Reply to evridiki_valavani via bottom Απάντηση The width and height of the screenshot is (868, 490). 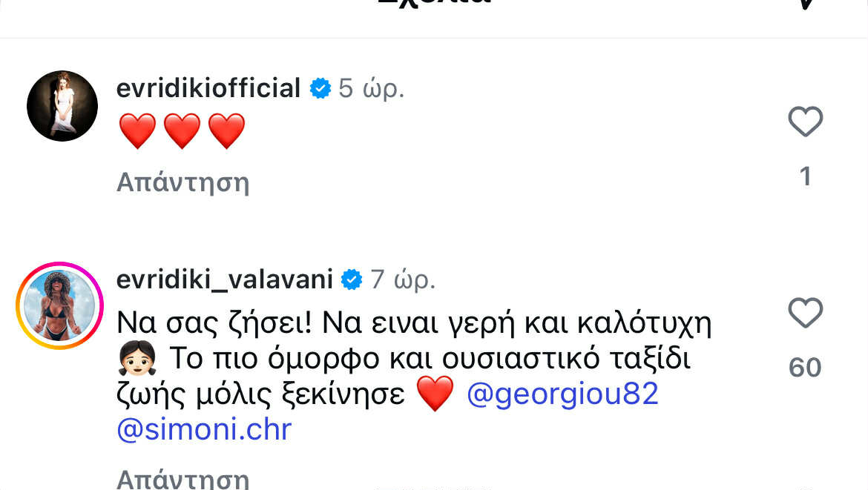183,478
